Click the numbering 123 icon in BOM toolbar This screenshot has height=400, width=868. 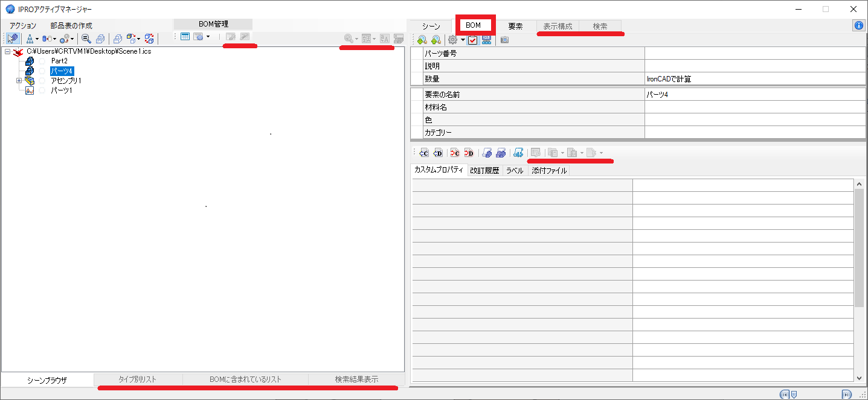[x=487, y=40]
